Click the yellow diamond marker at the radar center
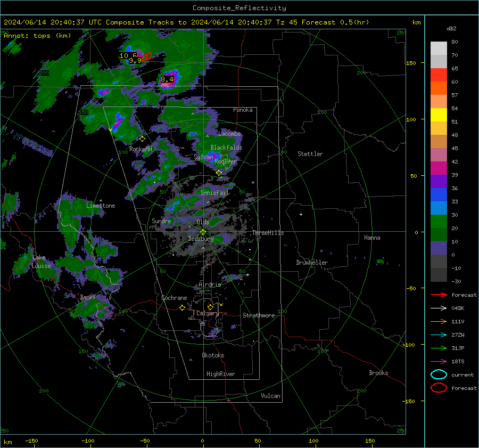Viewport: 479px width, 448px height. click(203, 232)
